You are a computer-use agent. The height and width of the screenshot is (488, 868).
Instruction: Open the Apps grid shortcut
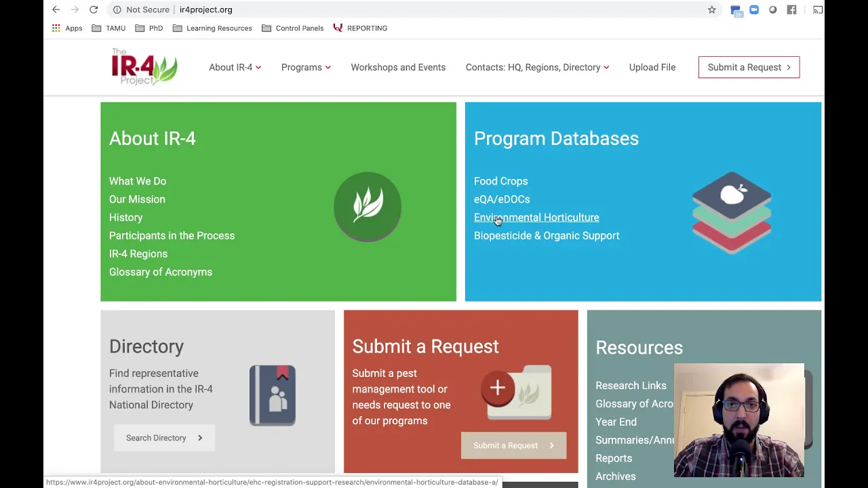[x=67, y=28]
